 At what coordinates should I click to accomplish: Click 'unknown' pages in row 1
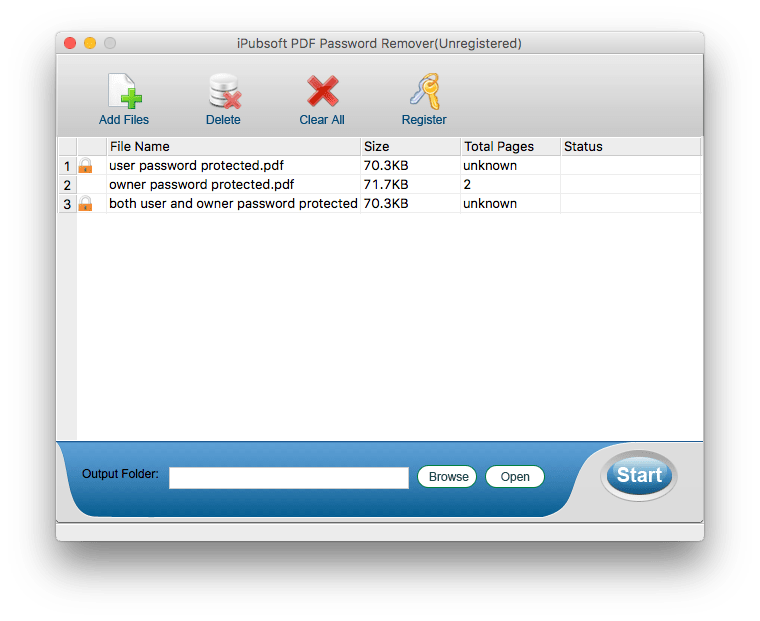point(490,166)
